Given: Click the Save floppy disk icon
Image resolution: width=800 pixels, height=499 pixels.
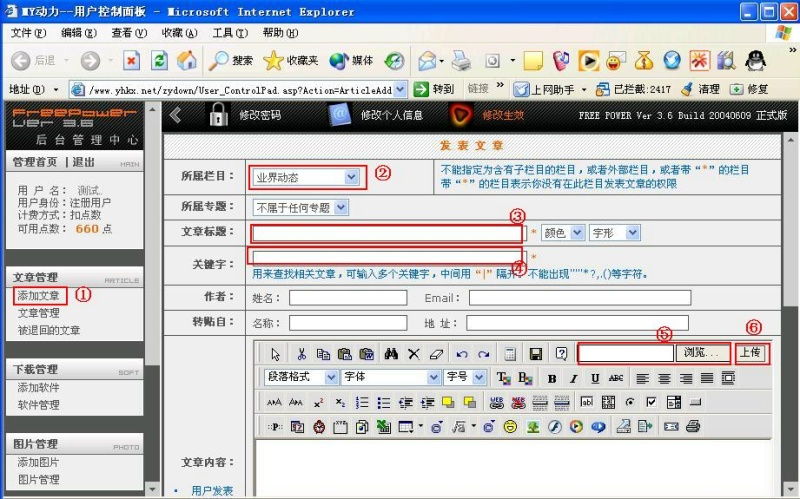Looking at the screenshot, I should (x=536, y=354).
